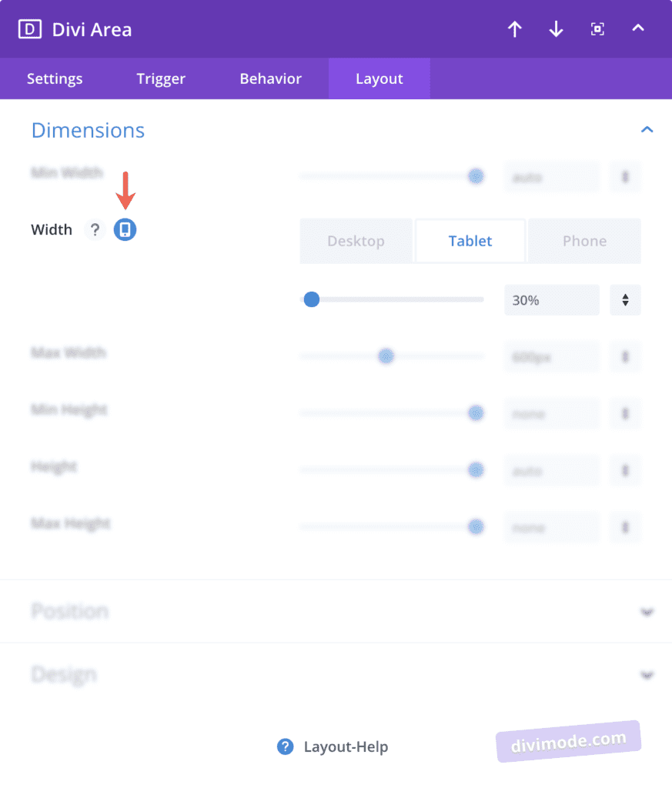Focus the Height value field
Image resolution: width=672 pixels, height=788 pixels.
coord(552,470)
